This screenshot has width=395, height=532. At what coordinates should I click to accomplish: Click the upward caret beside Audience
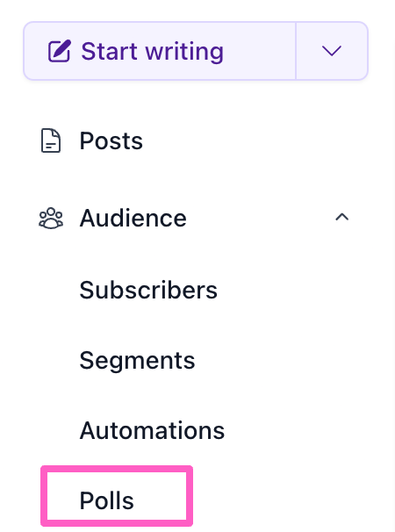coord(341,217)
